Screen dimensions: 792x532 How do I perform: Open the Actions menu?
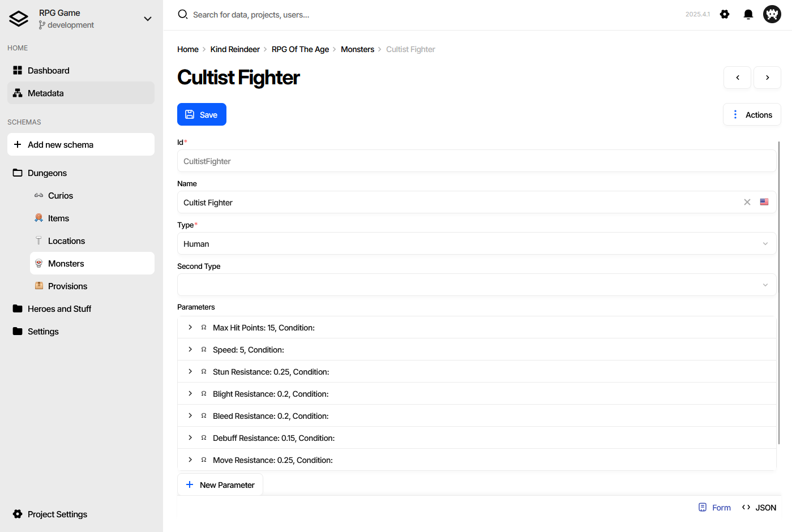752,114
